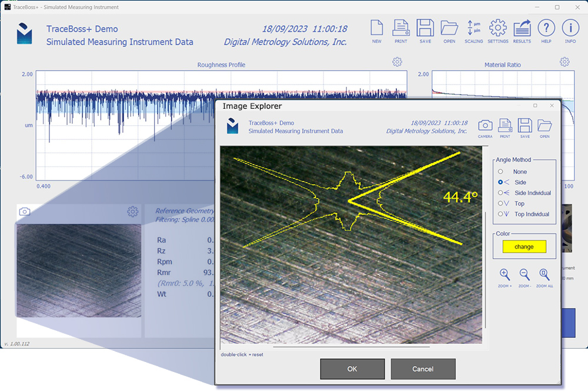Click the date 18/09/2023 in main header
Viewport: 588px width, 392px height.
(x=285, y=29)
